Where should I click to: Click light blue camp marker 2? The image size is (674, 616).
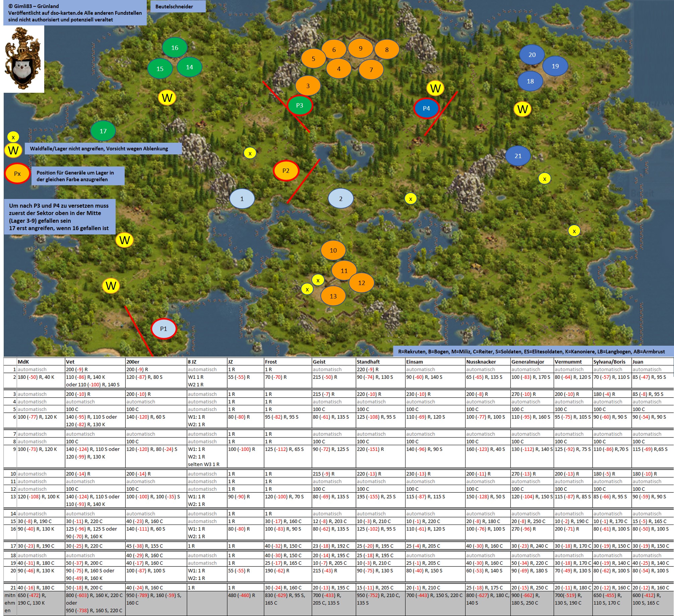(x=341, y=199)
